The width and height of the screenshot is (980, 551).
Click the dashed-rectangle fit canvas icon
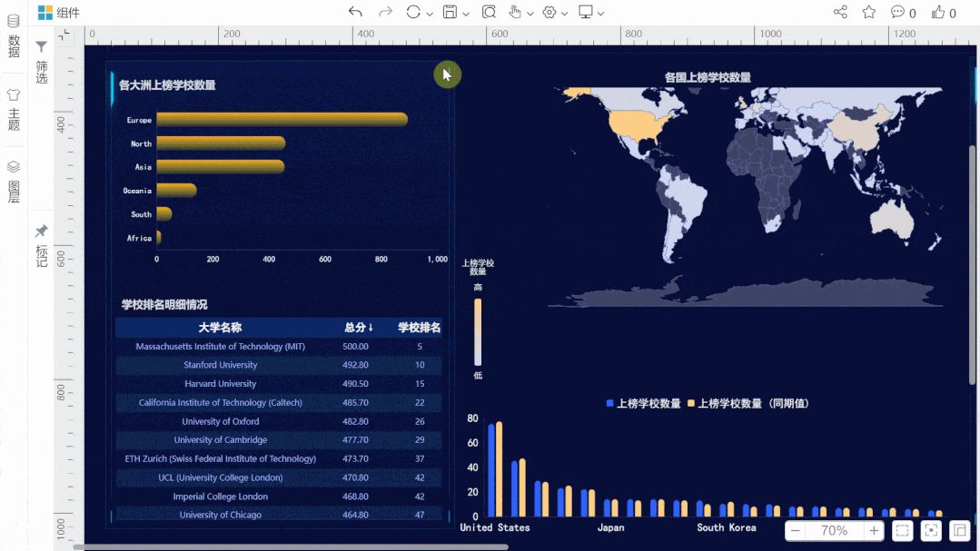[903, 531]
